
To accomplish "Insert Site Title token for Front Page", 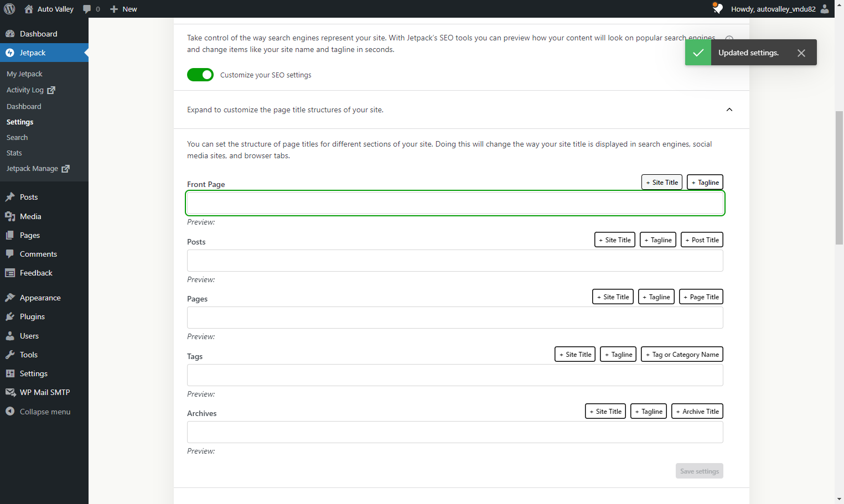I will click(x=662, y=182).
